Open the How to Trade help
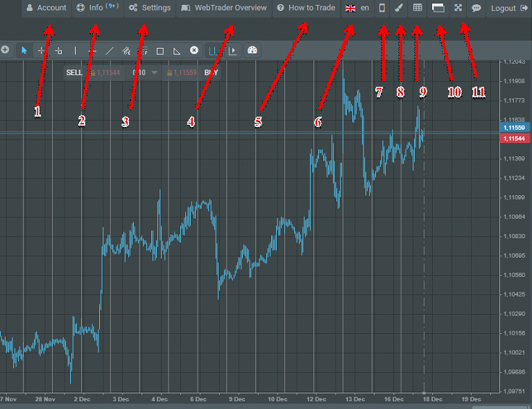532x409 pixels. [307, 8]
